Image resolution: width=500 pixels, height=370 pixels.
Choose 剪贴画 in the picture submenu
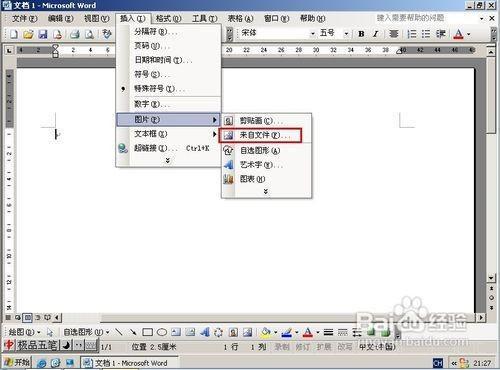[x=266, y=121]
